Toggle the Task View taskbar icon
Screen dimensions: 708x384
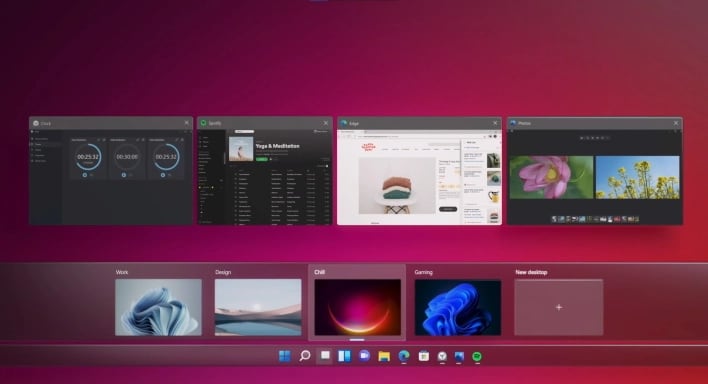(x=324, y=356)
